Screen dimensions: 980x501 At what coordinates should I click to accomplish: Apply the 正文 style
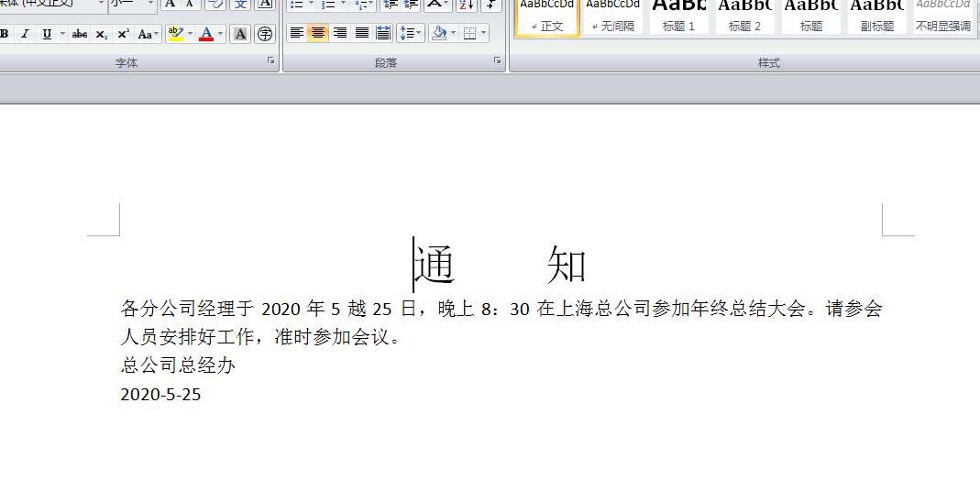(547, 16)
